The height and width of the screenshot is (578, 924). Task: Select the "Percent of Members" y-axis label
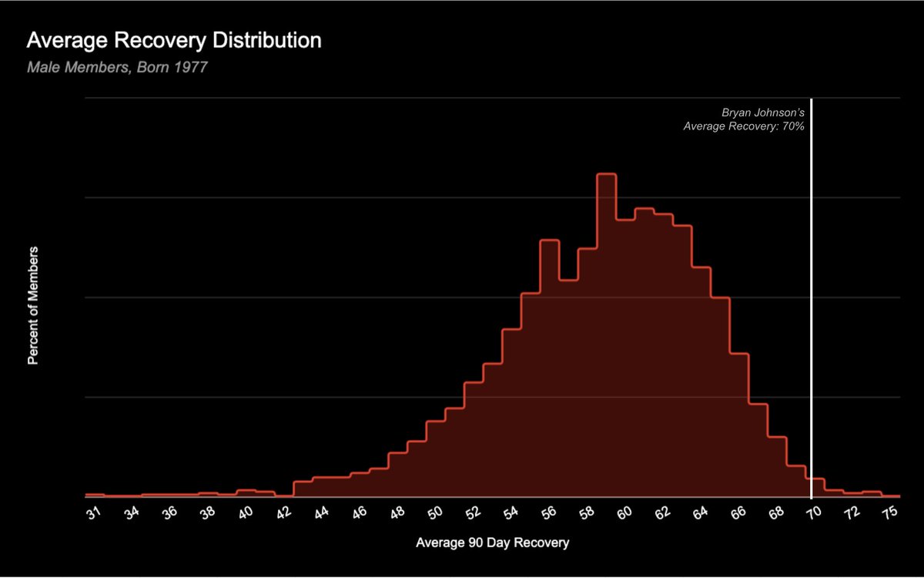pos(33,306)
